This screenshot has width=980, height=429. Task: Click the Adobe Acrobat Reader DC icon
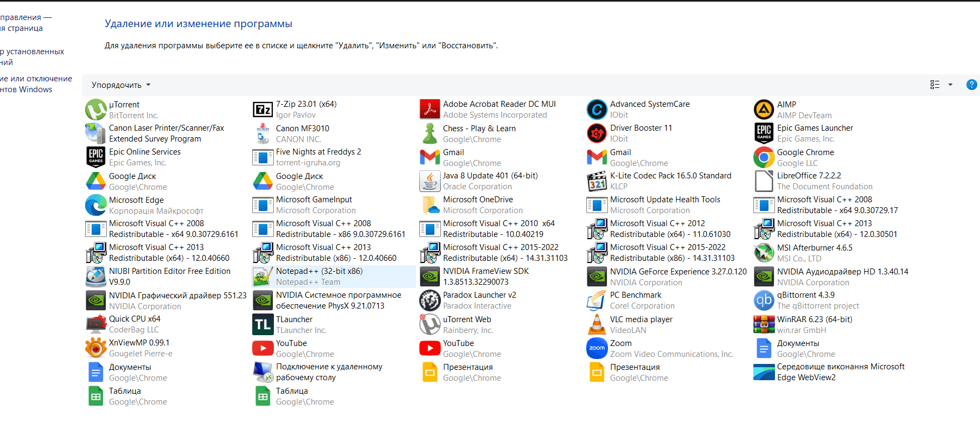(430, 110)
